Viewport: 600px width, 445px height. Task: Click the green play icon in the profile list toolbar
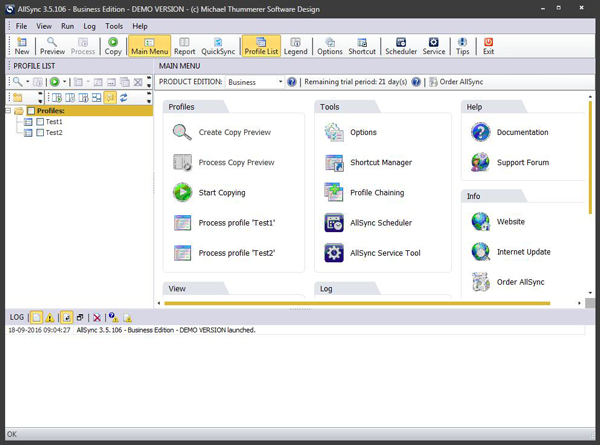point(55,82)
